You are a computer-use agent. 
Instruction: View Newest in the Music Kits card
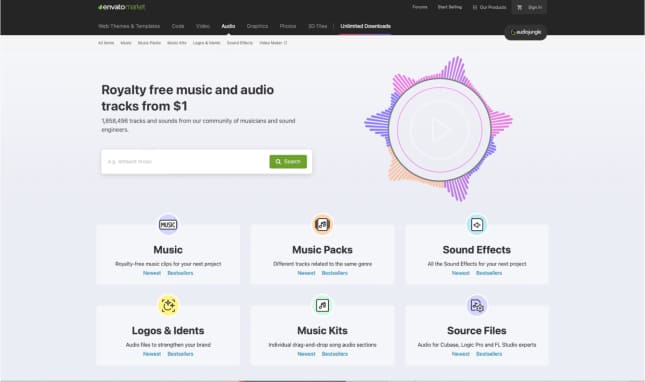306,354
